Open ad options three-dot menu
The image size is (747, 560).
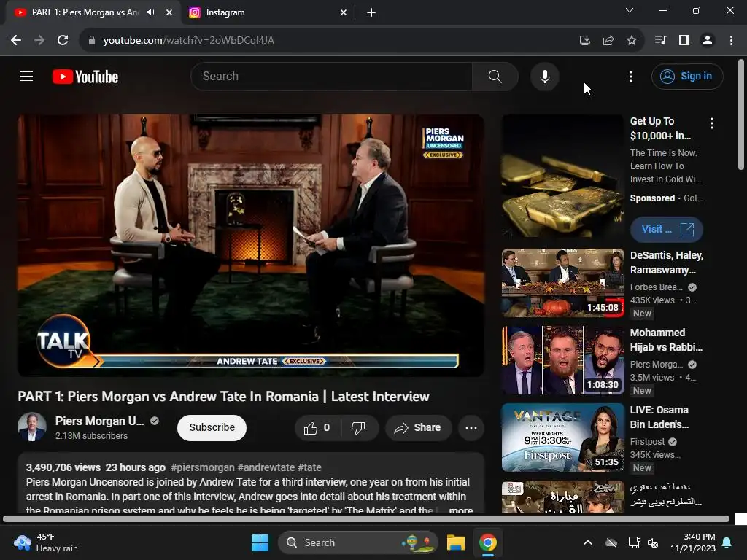pyautogui.click(x=712, y=123)
